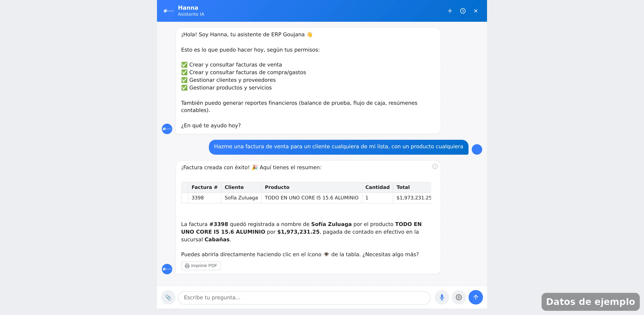Click '¡Factura creada con éxito!' text

(215, 167)
